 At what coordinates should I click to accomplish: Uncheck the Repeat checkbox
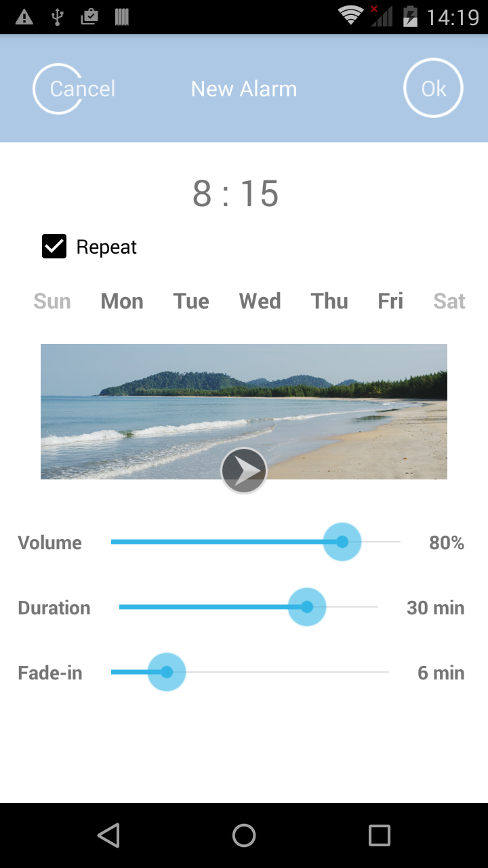coord(54,247)
